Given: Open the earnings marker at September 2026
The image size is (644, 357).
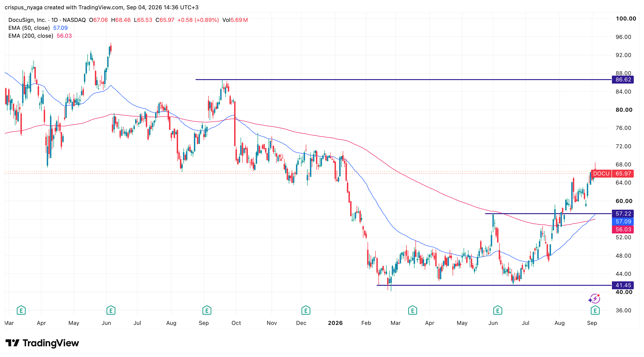Looking at the screenshot, I should pos(595,310).
